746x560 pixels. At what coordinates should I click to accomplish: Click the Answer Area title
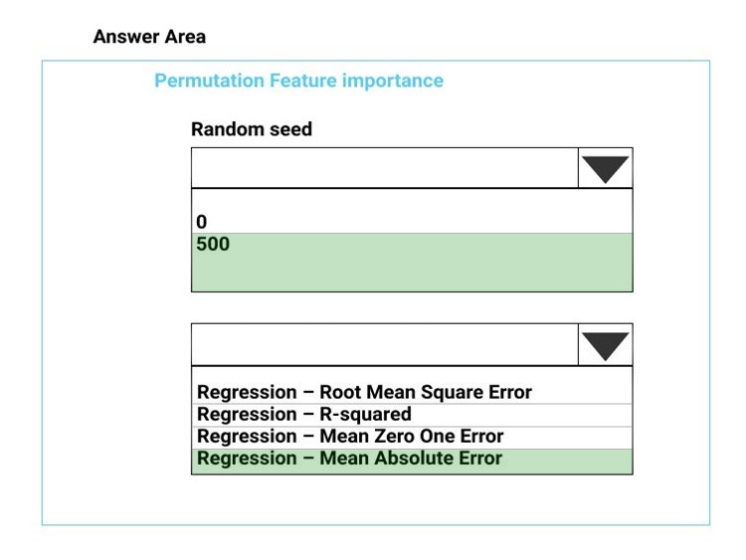(149, 37)
